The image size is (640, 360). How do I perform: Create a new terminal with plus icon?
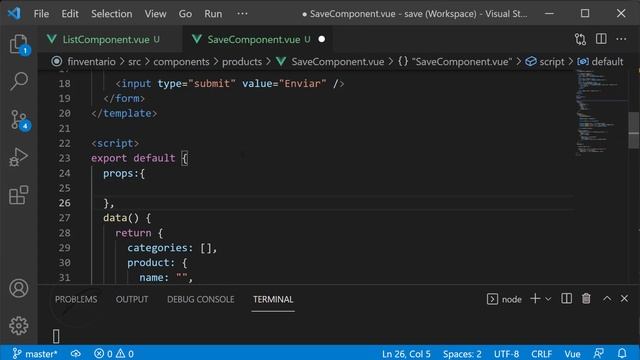[535, 299]
